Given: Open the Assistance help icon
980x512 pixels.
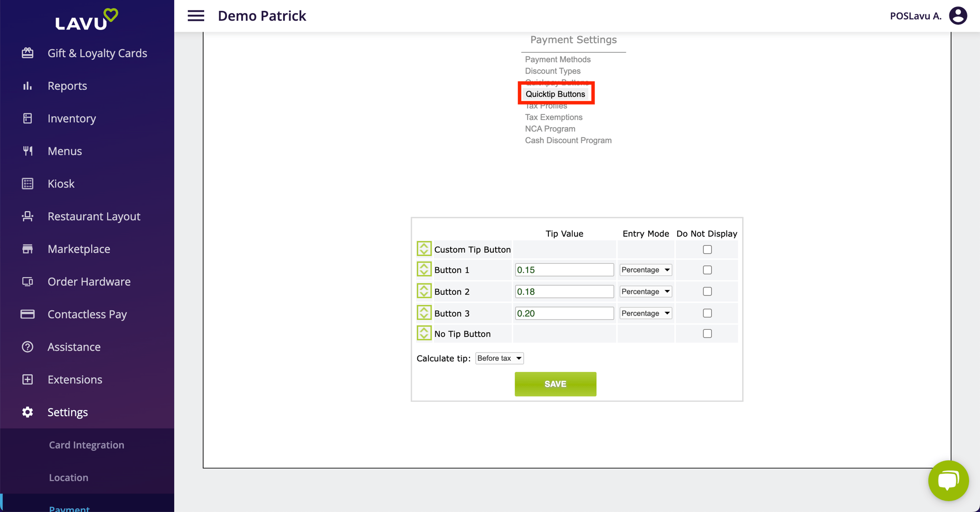Looking at the screenshot, I should pos(28,347).
